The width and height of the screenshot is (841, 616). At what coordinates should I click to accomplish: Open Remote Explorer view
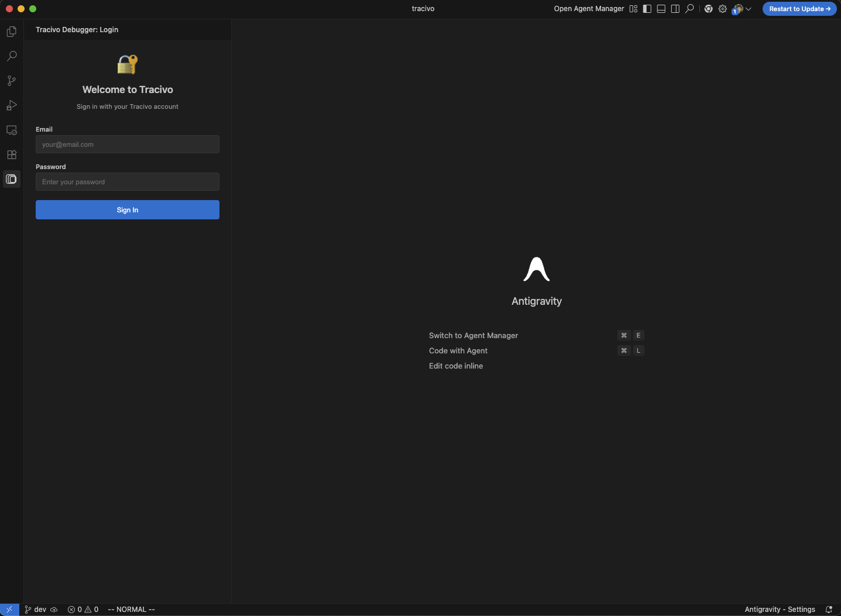(x=12, y=130)
